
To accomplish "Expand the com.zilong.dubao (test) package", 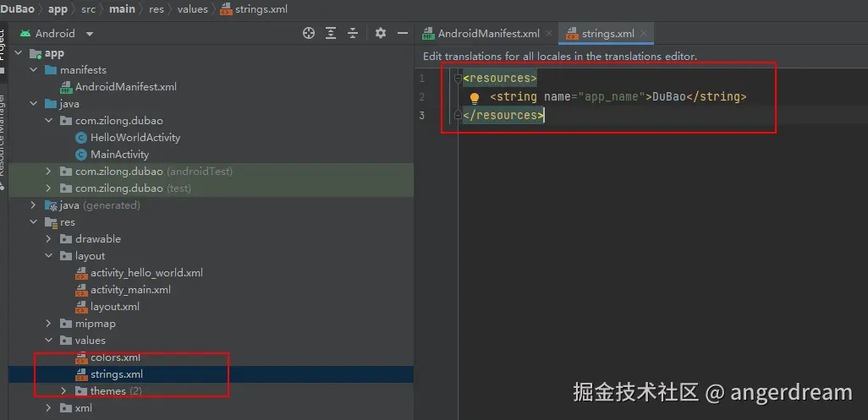I will tap(49, 188).
